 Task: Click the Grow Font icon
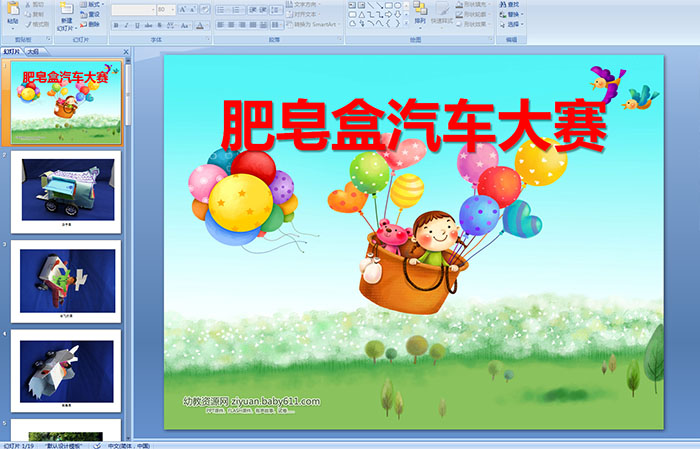pyautogui.click(x=183, y=9)
